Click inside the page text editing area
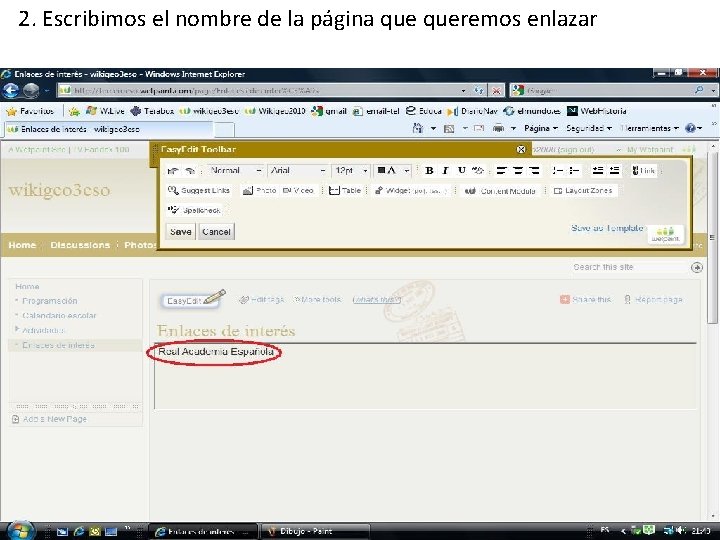 [x=425, y=377]
